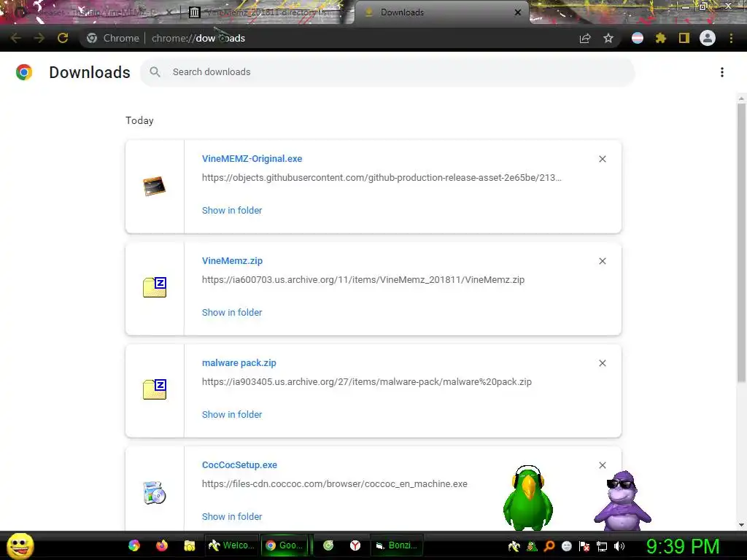The height and width of the screenshot is (560, 747).
Task: Click the scrollbar down arrow
Action: 741,525
